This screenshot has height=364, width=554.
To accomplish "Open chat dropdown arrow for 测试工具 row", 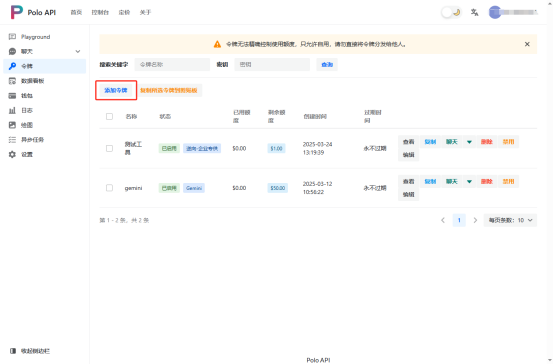I will coord(469,142).
